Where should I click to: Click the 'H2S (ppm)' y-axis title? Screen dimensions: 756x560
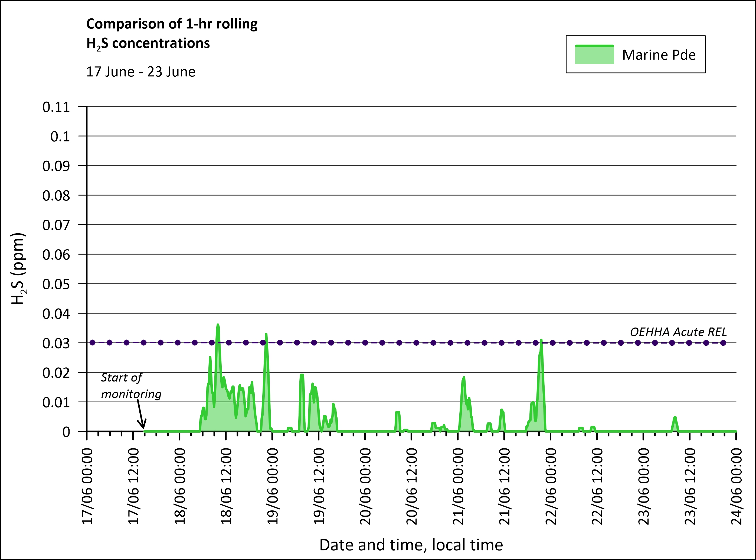click(18, 269)
